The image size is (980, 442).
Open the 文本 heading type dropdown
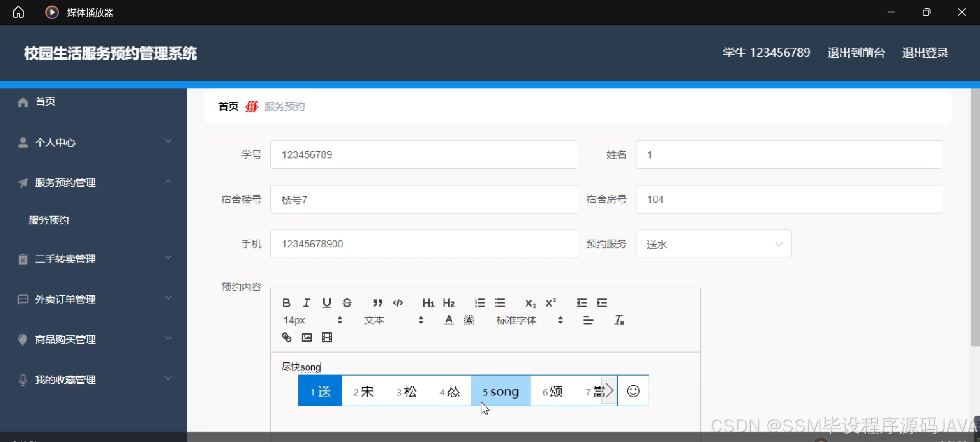pyautogui.click(x=394, y=320)
